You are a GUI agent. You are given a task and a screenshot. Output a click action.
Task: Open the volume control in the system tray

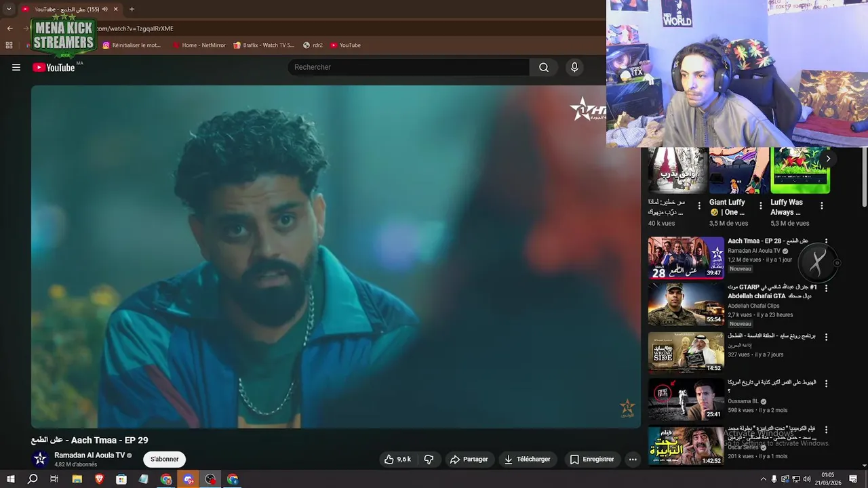click(x=807, y=479)
